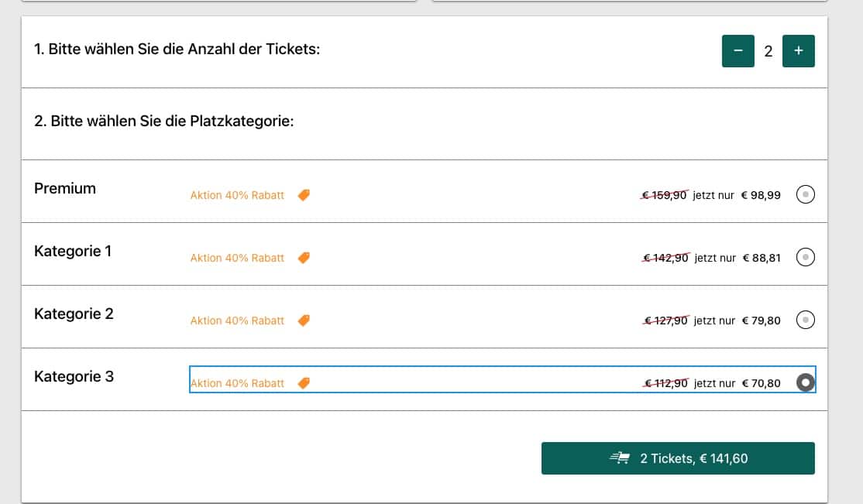Click the ticket quantity number 2
This screenshot has height=504, width=863.
coord(768,51)
